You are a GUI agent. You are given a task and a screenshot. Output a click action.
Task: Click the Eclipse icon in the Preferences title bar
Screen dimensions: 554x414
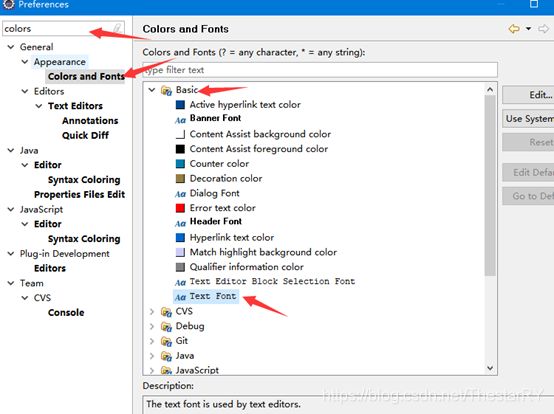pos(8,4)
